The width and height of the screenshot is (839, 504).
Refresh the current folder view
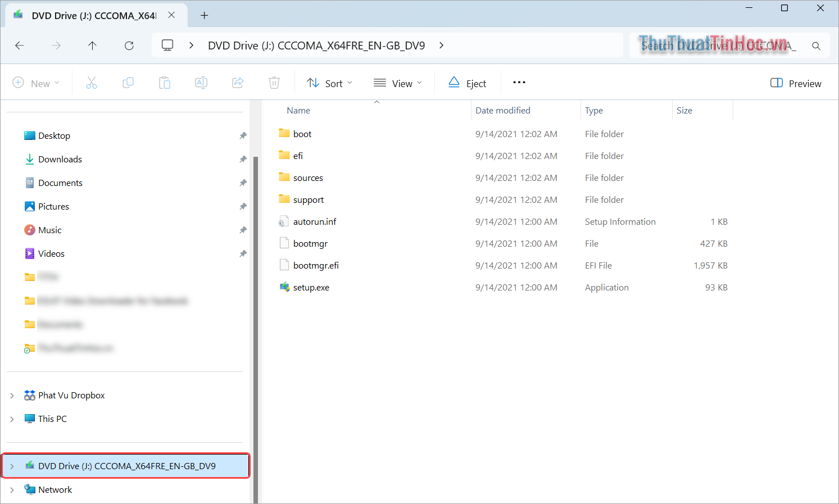pyautogui.click(x=129, y=46)
